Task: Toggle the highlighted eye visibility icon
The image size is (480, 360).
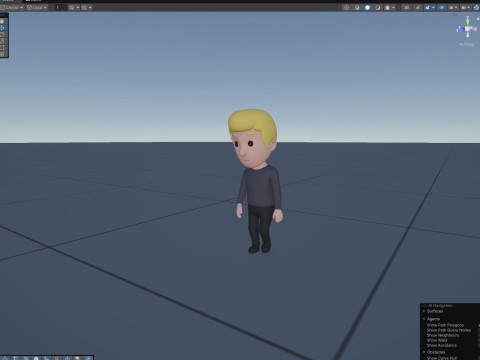Action: tap(442, 7)
